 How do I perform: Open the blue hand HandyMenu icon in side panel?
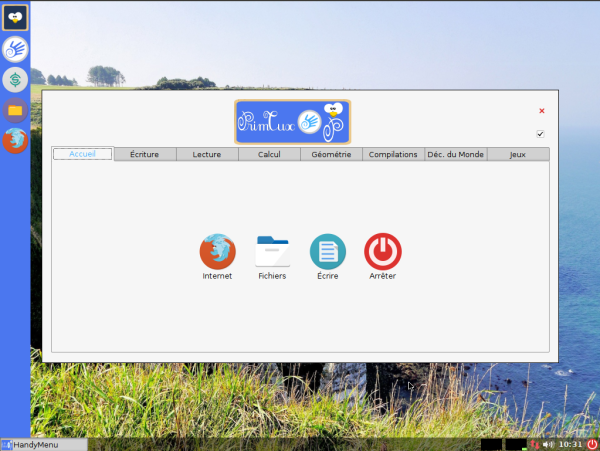tap(15, 49)
